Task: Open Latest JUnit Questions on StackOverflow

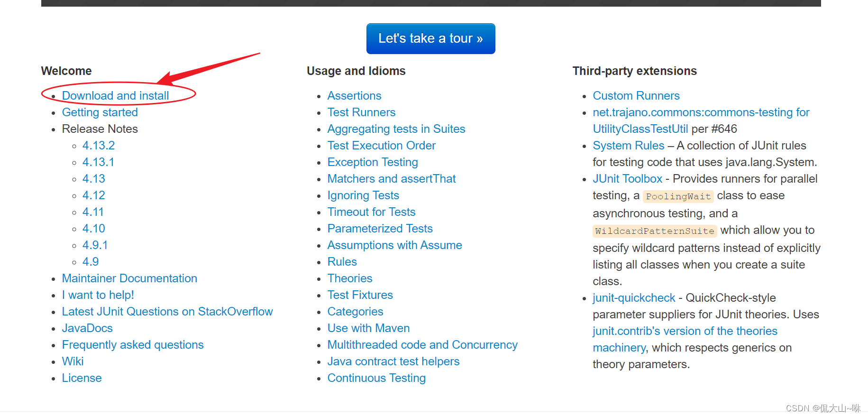Action: [167, 312]
